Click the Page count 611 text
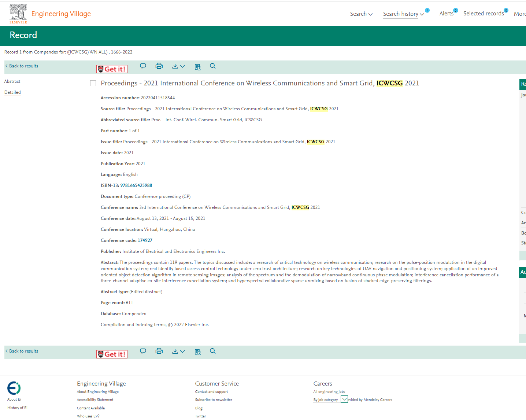Viewport: 526px width, 420px height. 129,303
